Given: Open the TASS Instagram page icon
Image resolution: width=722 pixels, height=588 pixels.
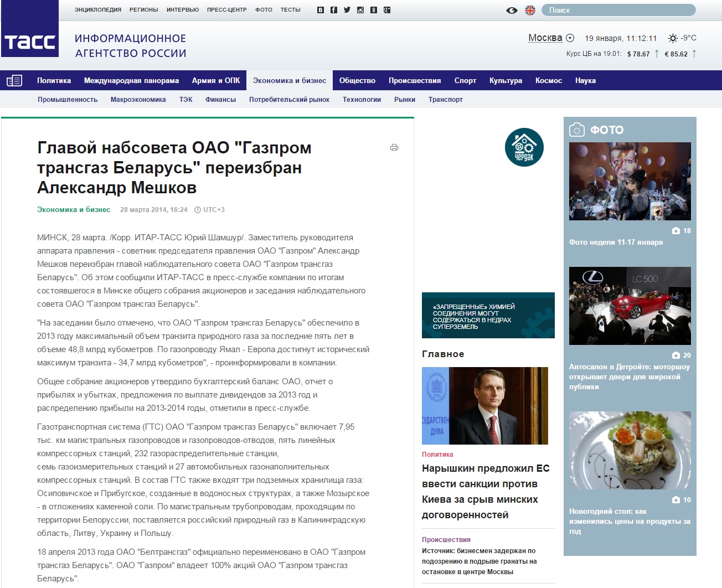Looking at the screenshot, I should tap(360, 10).
